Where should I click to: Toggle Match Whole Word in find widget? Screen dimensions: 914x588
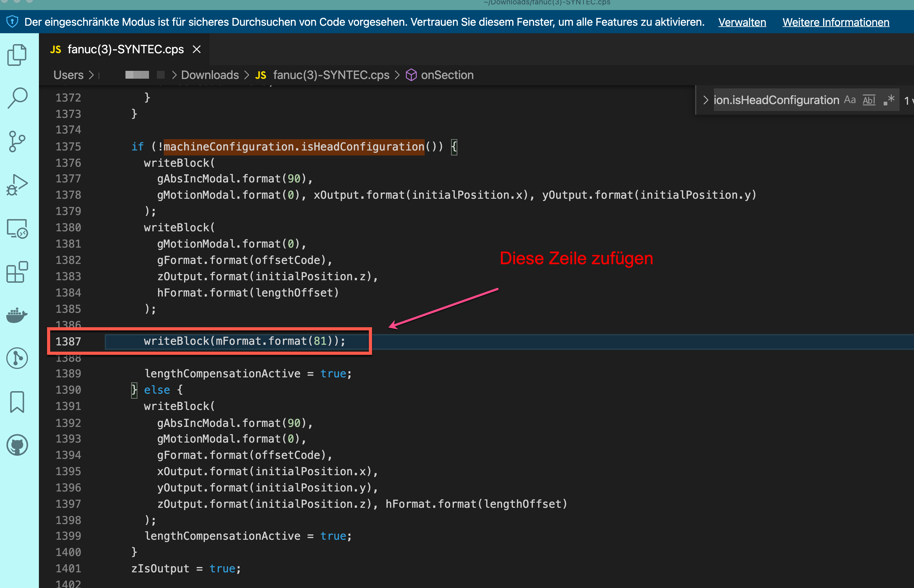(869, 100)
